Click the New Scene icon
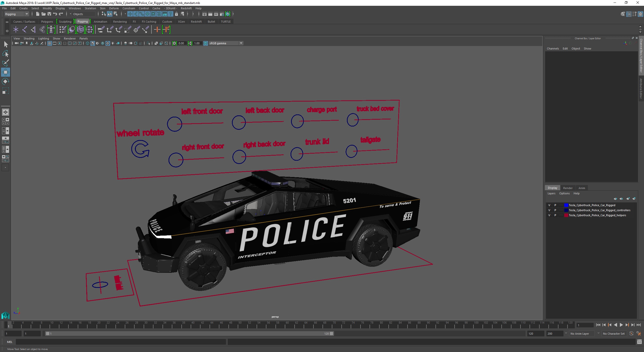The height and width of the screenshot is (352, 644). click(37, 14)
